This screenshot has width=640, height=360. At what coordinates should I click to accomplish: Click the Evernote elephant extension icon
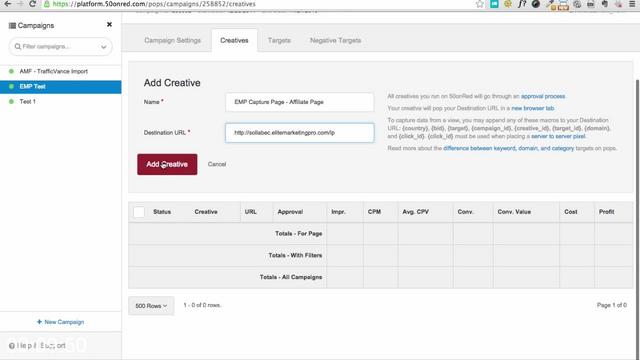click(x=604, y=4)
